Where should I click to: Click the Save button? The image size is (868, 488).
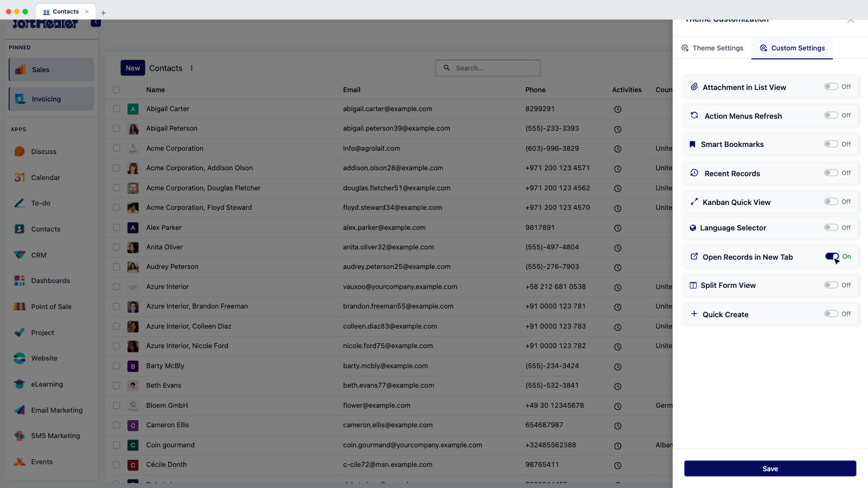pyautogui.click(x=770, y=469)
